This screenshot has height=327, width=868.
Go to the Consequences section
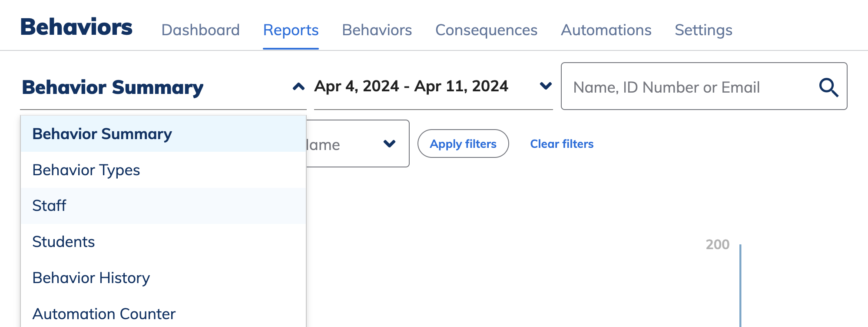[x=487, y=30]
